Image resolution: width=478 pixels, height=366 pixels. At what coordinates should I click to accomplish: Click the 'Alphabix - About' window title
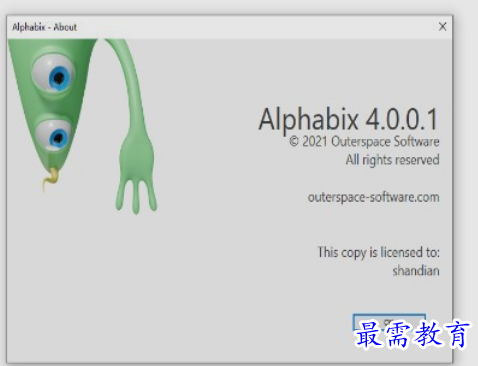tap(44, 27)
